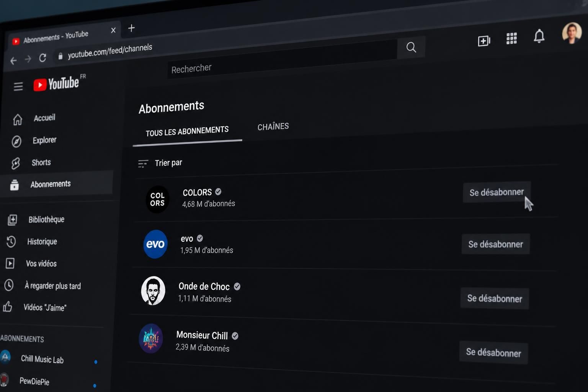Click the "1,95 M d'abonnés" text
This screenshot has width=588, height=392.
tap(207, 250)
